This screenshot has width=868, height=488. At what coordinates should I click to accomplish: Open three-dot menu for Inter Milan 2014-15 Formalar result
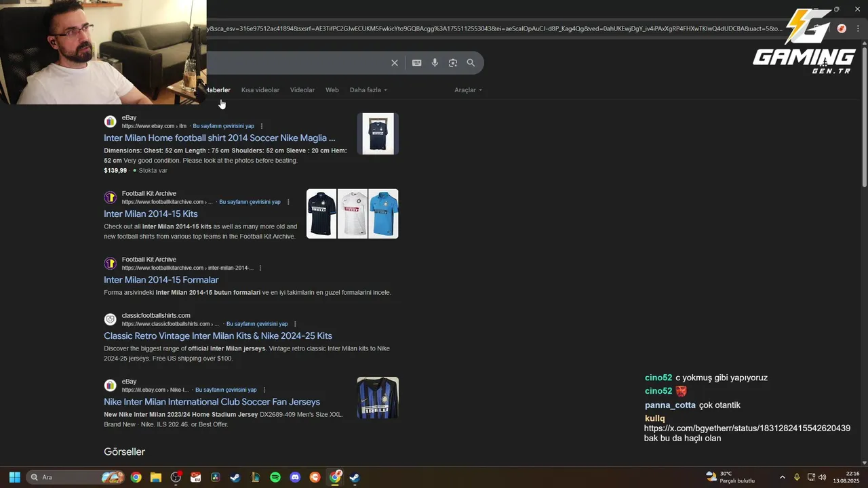(x=260, y=268)
